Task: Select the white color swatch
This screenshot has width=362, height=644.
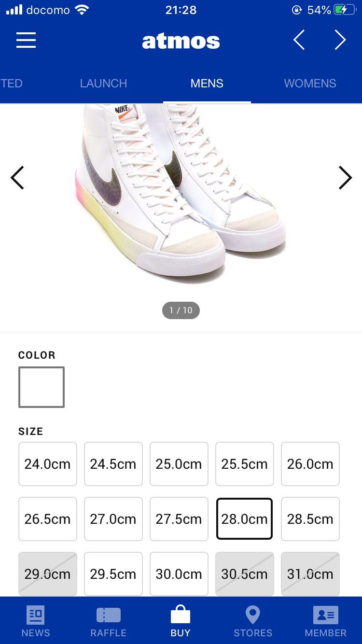Action: tap(41, 387)
